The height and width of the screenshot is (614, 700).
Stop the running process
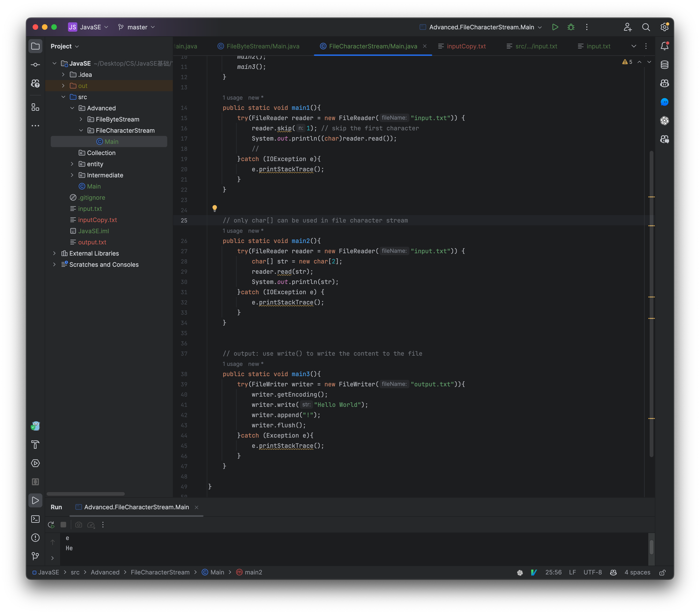pos(63,525)
